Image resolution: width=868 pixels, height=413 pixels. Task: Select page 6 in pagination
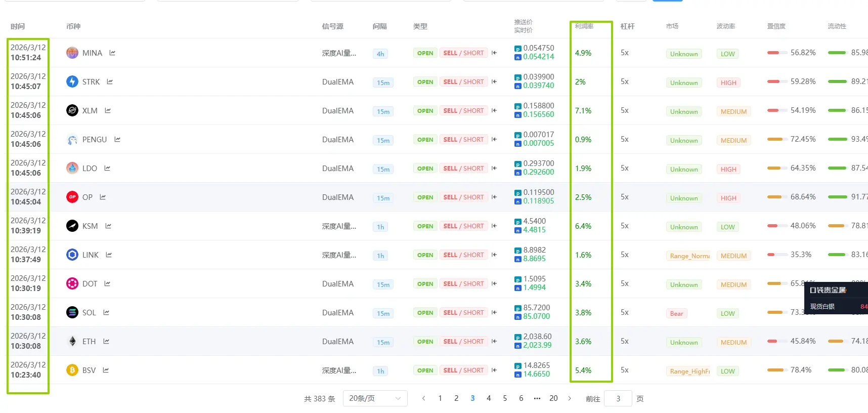[521, 398]
